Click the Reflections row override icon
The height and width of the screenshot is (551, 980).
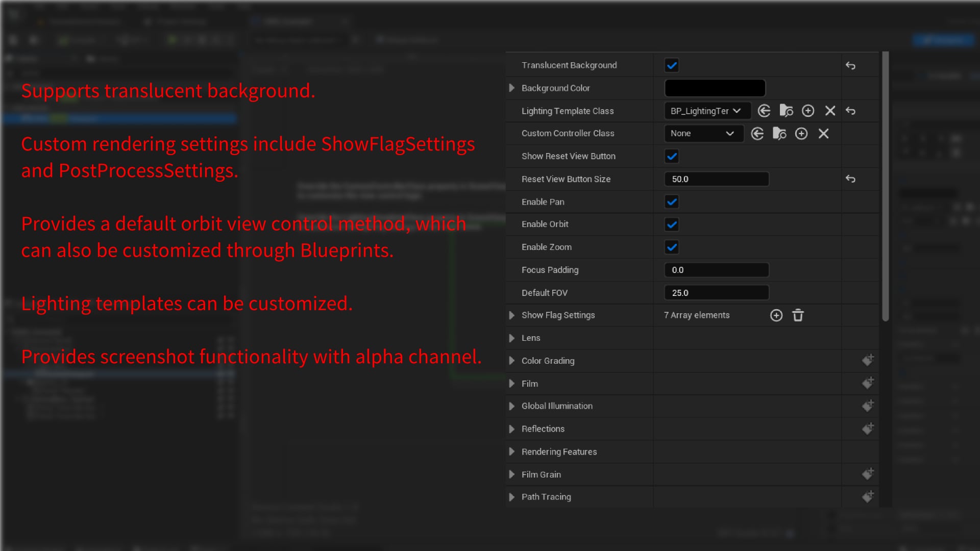pyautogui.click(x=868, y=429)
